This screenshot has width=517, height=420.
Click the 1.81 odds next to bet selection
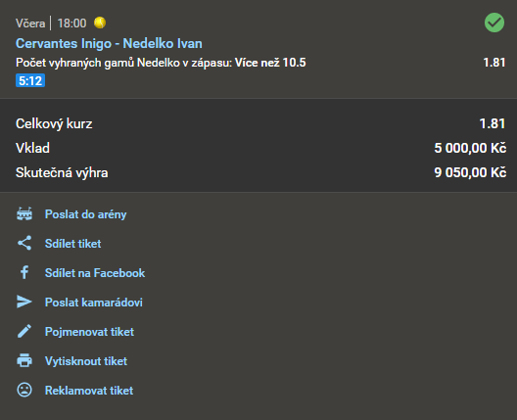493,63
